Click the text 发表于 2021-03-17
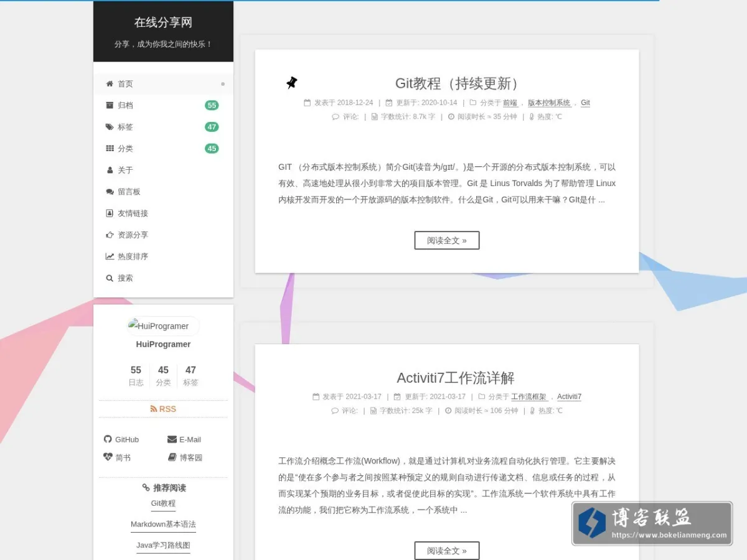 (x=352, y=396)
